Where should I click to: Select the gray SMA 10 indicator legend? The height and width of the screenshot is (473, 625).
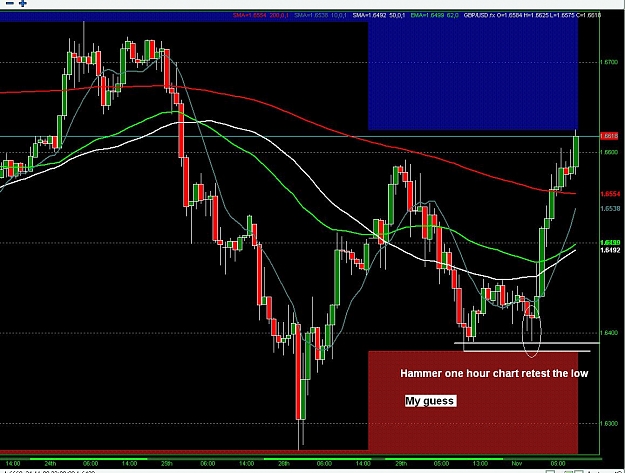pyautogui.click(x=321, y=15)
